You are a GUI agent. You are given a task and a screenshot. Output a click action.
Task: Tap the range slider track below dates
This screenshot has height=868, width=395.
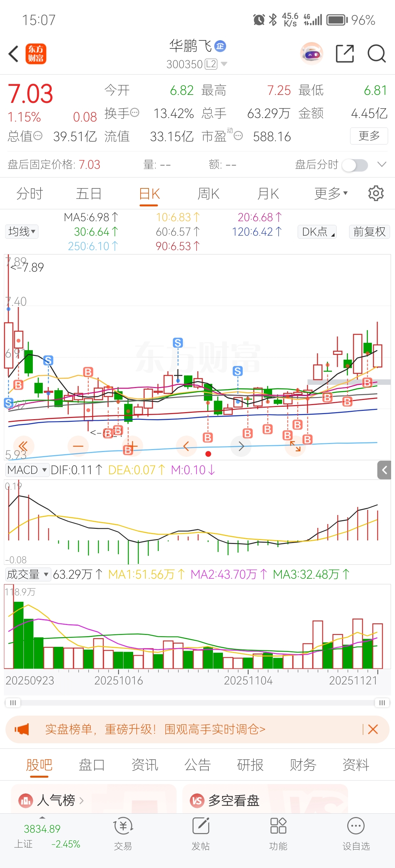click(x=197, y=702)
